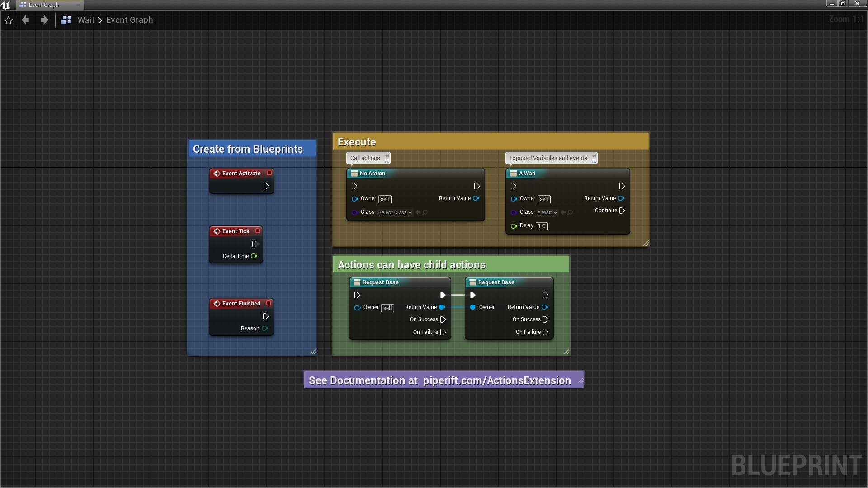Image resolution: width=868 pixels, height=488 pixels.
Task: Select the Execute comment box header
Action: pos(491,141)
